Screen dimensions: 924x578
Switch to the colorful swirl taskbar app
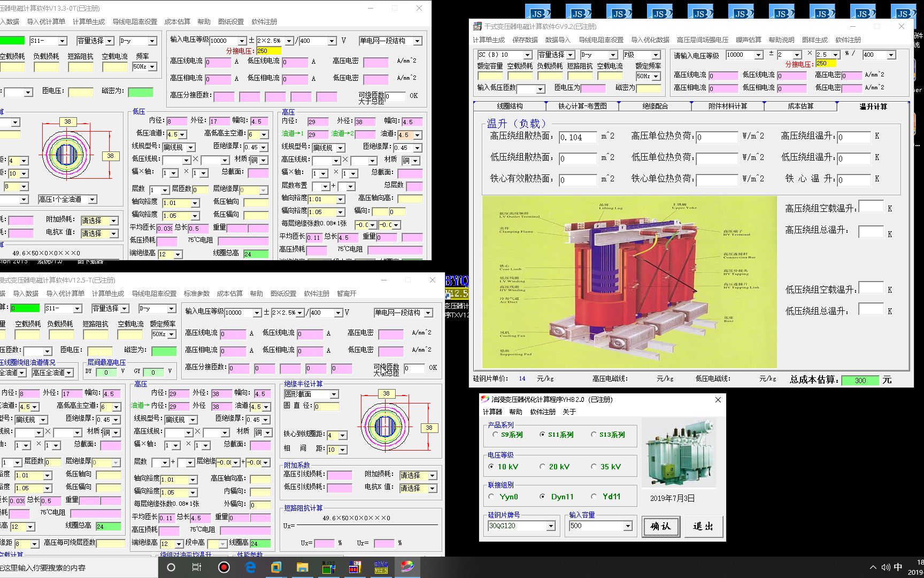click(407, 567)
